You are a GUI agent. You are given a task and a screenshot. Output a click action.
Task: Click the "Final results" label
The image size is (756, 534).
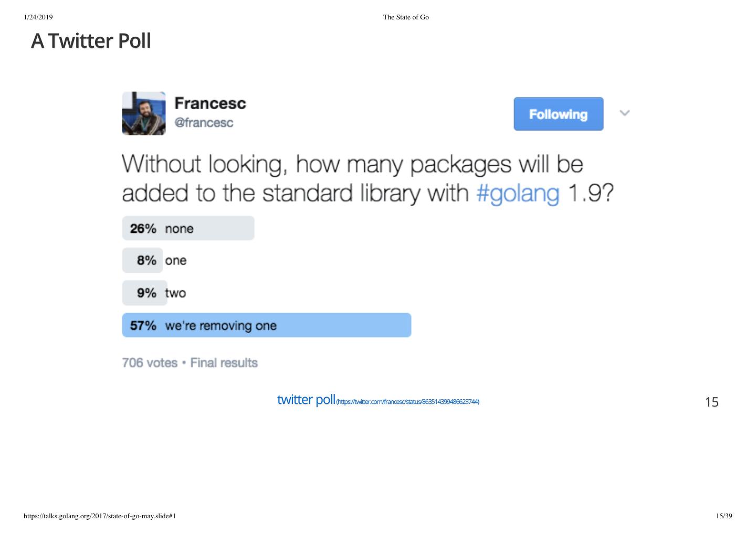[x=224, y=363]
